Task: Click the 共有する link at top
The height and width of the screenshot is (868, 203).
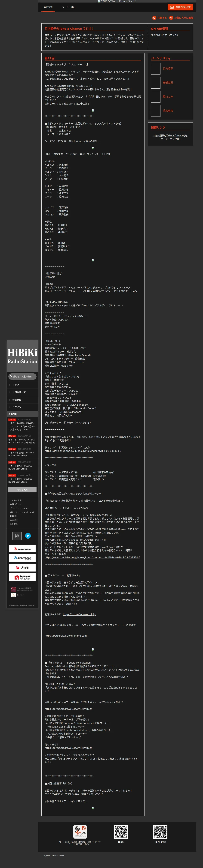Action: pos(160,18)
